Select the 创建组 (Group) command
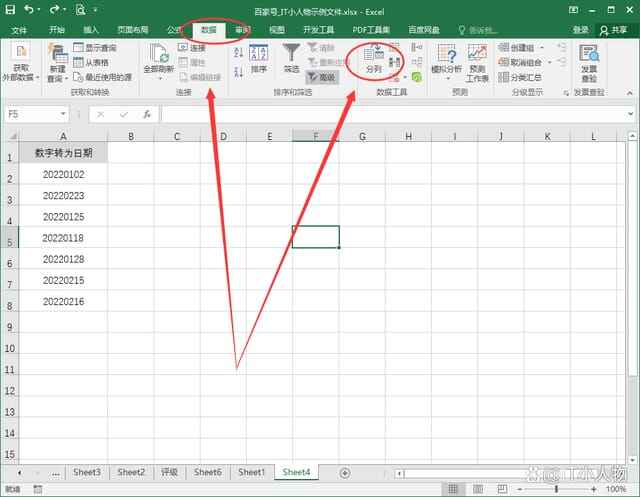Image resolution: width=640 pixels, height=497 pixels. pos(516,47)
